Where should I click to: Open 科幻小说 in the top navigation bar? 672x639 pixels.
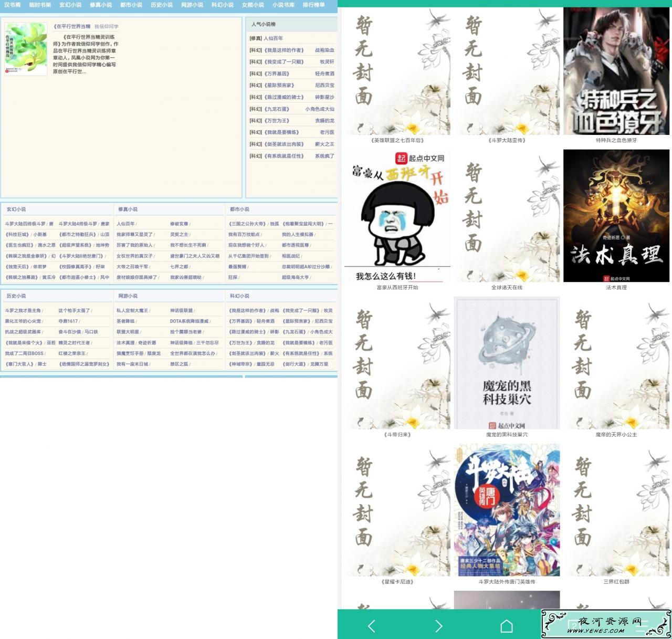click(223, 5)
